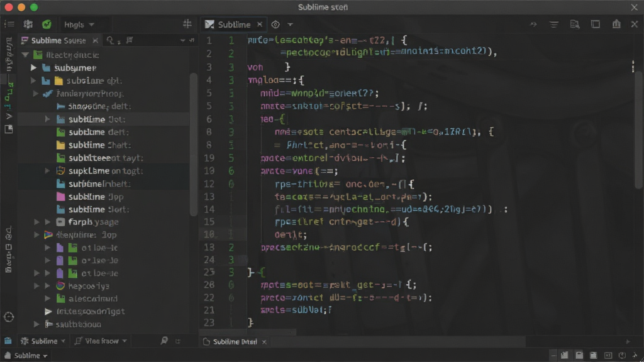Open the Sublime dropdown in the status bar

tap(26, 356)
